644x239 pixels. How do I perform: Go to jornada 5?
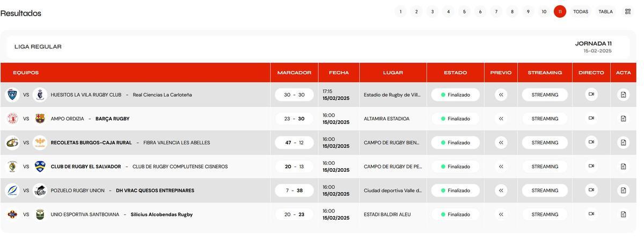(x=464, y=11)
